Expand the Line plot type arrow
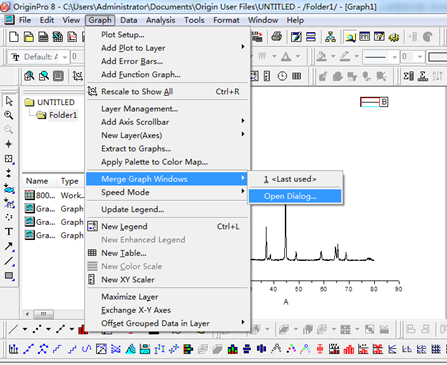Viewport: 447px width, 365px height. point(25,329)
